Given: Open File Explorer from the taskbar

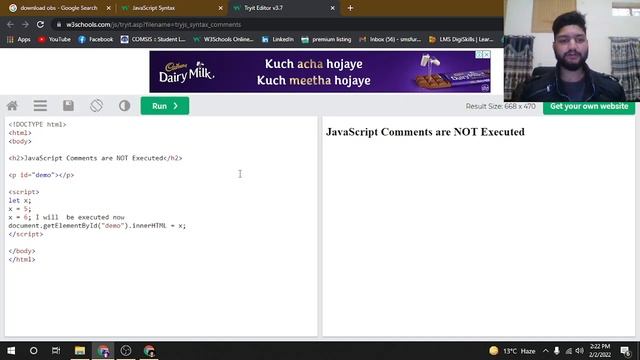Looking at the screenshot, I should (80, 351).
